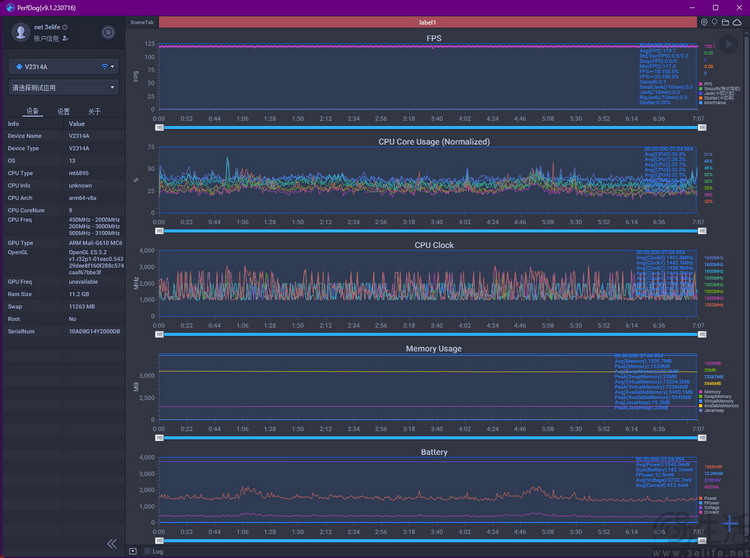Click the Memory Usage chart title

(x=434, y=349)
